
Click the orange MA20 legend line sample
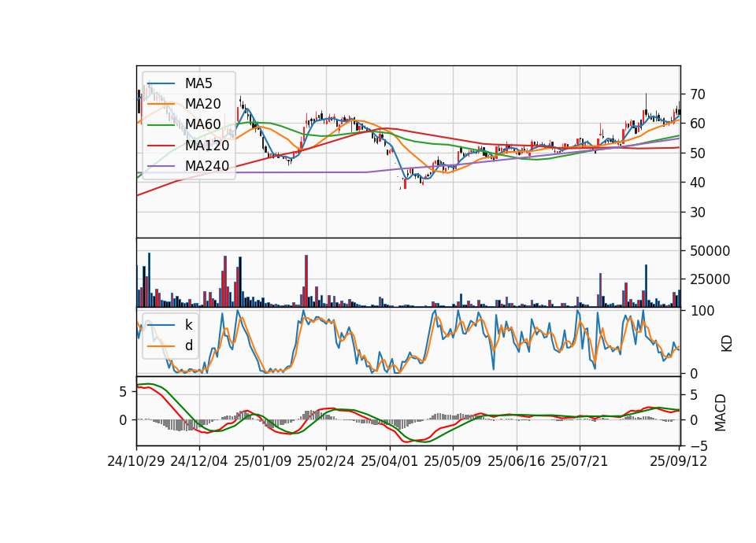[x=161, y=104]
